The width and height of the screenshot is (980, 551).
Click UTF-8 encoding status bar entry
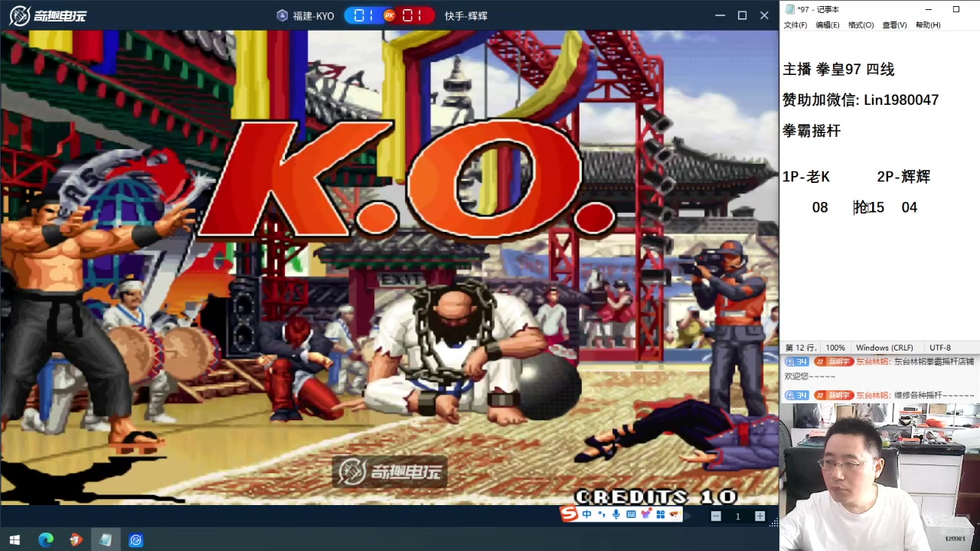coord(939,347)
